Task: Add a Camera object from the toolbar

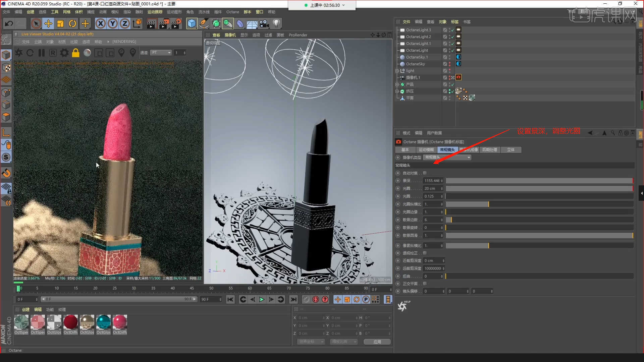Action: pyautogui.click(x=264, y=23)
